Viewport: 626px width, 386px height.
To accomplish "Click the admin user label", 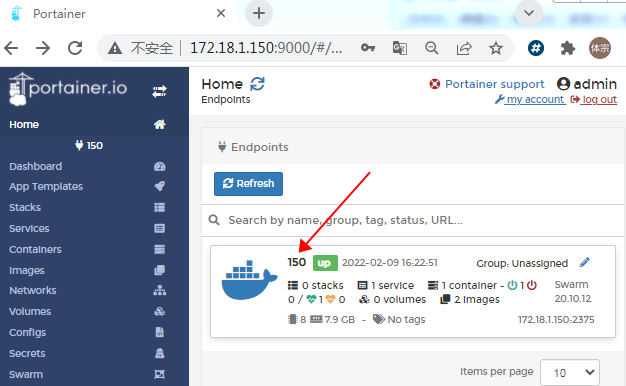I will click(587, 84).
